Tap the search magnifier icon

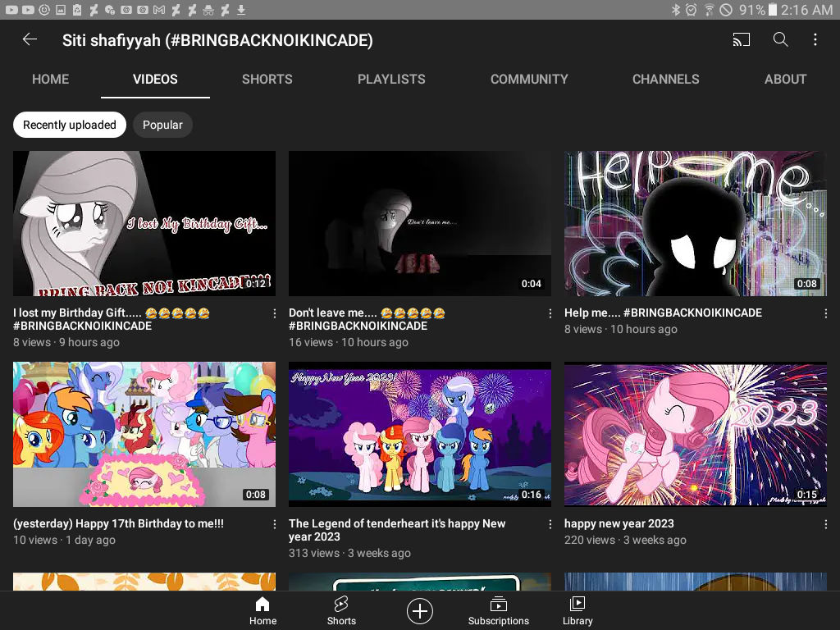click(781, 39)
